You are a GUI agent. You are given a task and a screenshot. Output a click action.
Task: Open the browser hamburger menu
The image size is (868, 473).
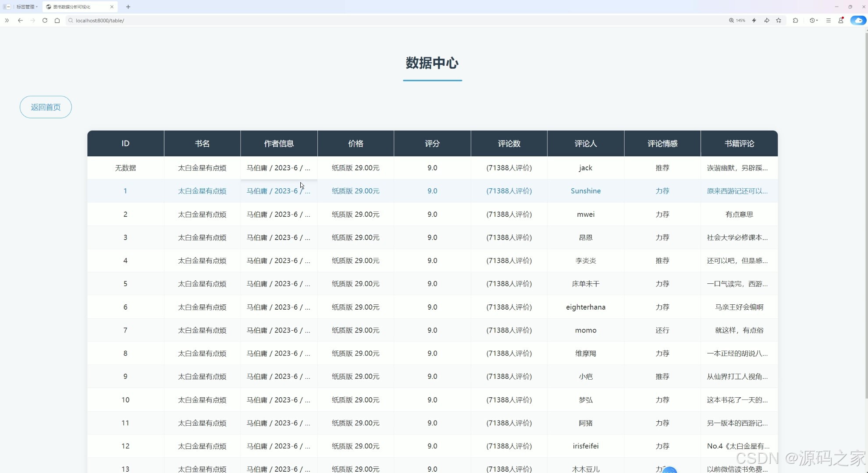click(x=829, y=20)
